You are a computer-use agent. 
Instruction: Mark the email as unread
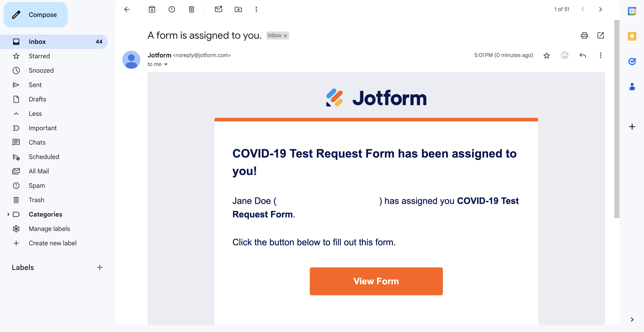tap(219, 10)
